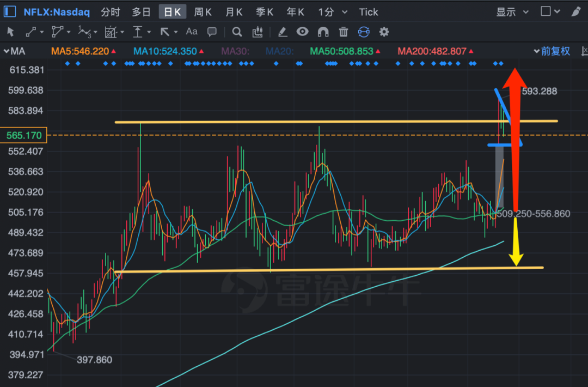Click the 593.288 high price label
This screenshot has width=588, height=387.
[x=539, y=91]
